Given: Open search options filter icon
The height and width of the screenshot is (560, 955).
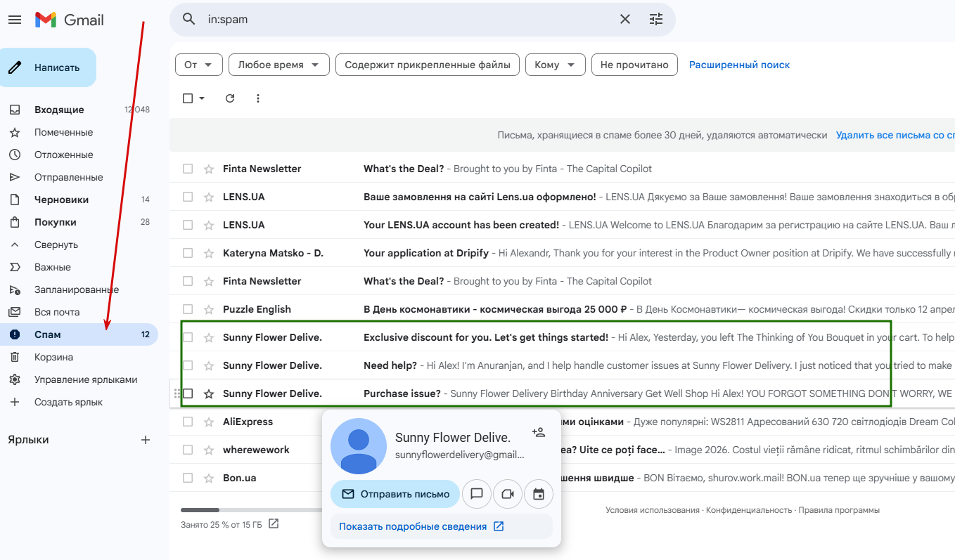Looking at the screenshot, I should coord(656,20).
